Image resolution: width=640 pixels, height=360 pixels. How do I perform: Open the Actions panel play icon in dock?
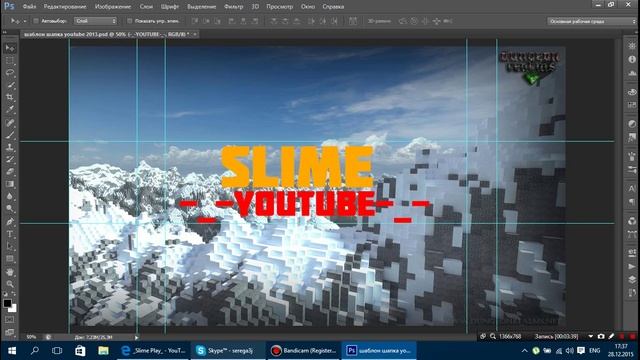(632, 267)
